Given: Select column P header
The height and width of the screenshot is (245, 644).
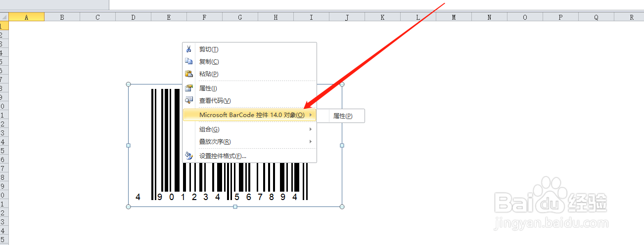Looking at the screenshot, I should (x=561, y=17).
